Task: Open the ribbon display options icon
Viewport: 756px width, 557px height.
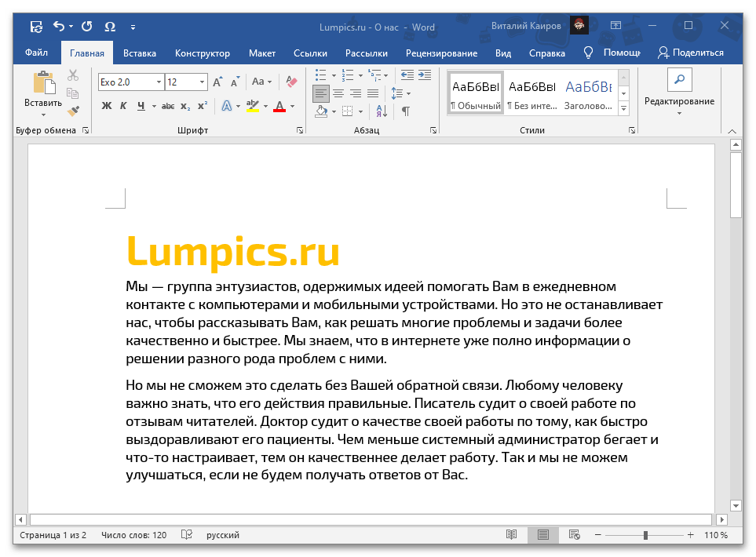Action: [x=615, y=26]
